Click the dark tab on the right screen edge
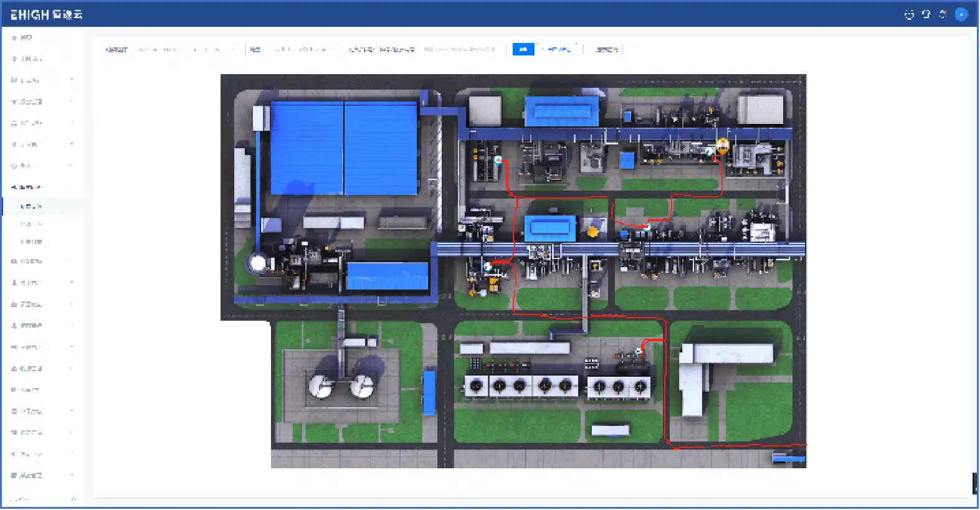Screen dimensions: 980x510 coord(976,483)
